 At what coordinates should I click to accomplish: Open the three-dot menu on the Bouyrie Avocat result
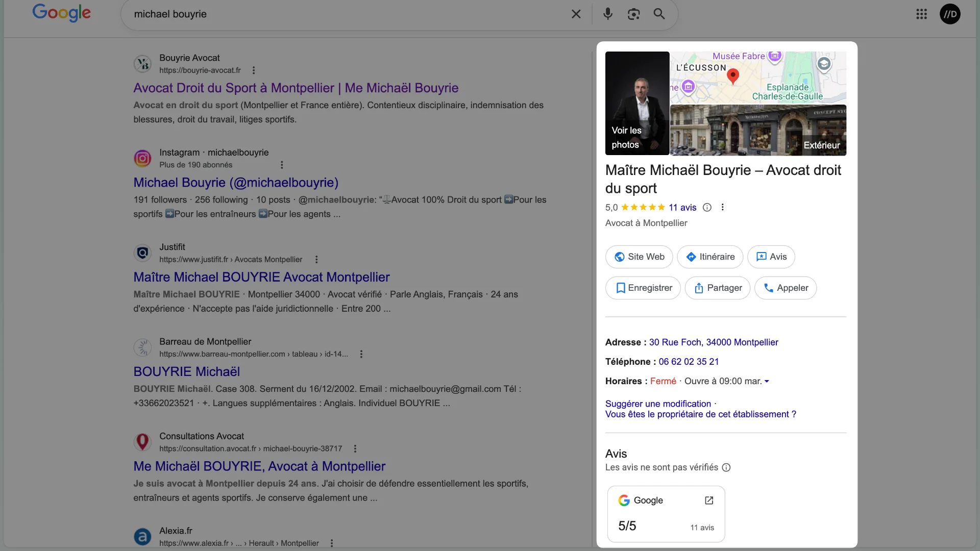pyautogui.click(x=254, y=70)
